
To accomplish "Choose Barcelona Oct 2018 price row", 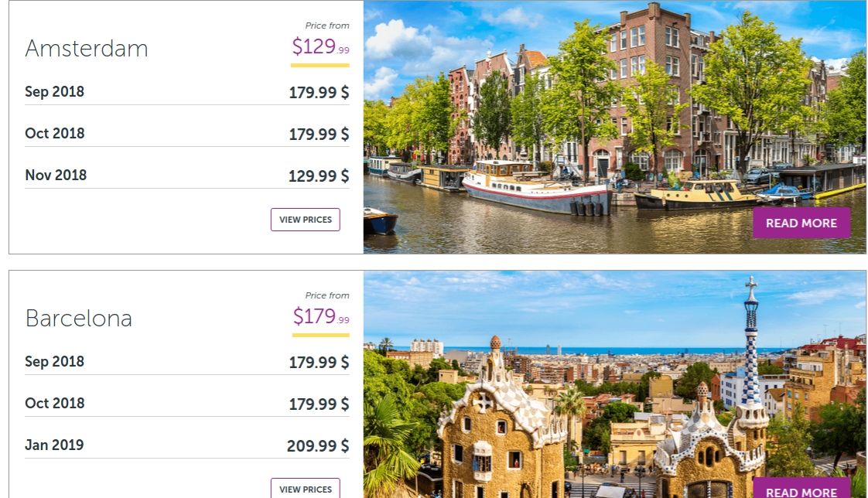I will pos(187,404).
